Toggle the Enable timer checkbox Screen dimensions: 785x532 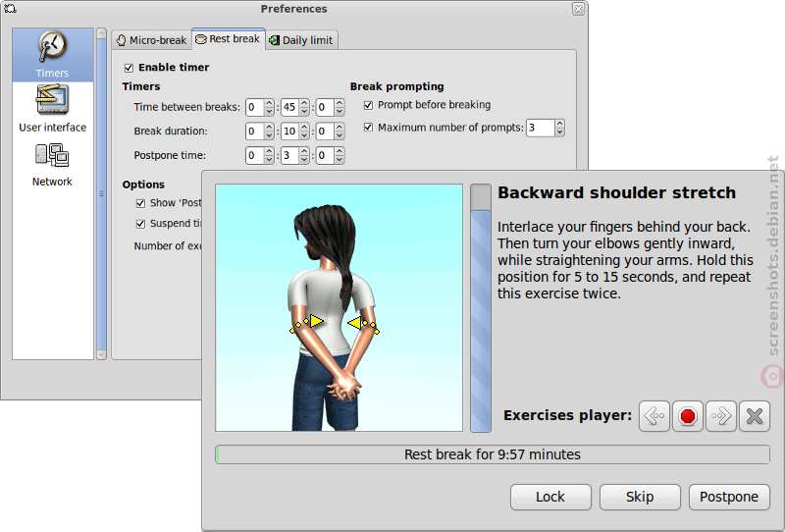129,68
